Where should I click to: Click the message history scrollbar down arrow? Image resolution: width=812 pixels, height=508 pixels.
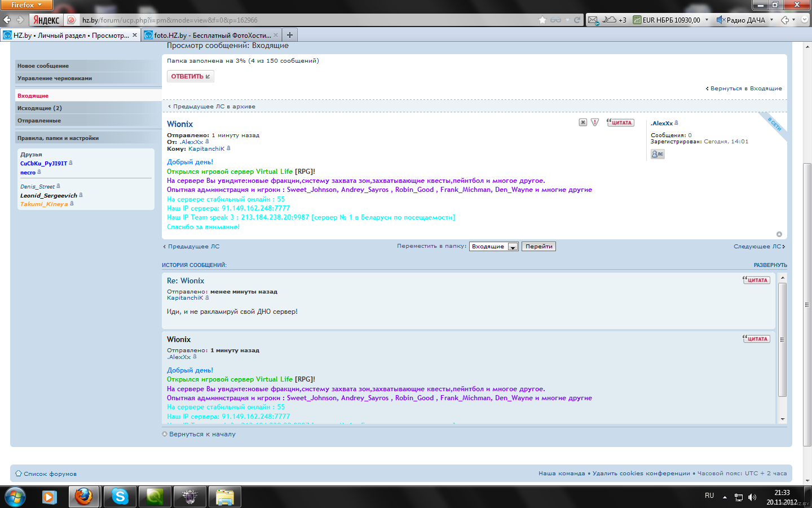(782, 419)
